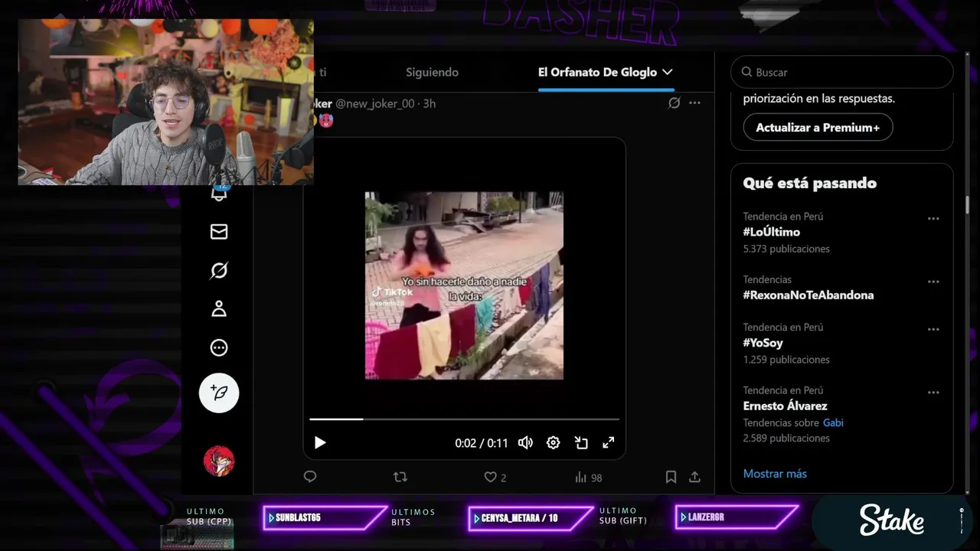Repost the new_joker_00 post

point(400,477)
